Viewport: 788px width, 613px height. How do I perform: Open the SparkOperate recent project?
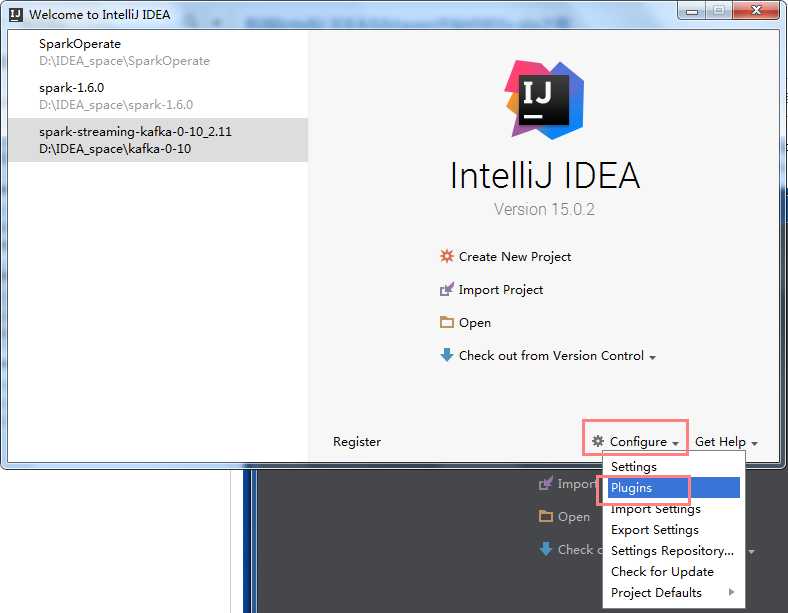pos(158,52)
